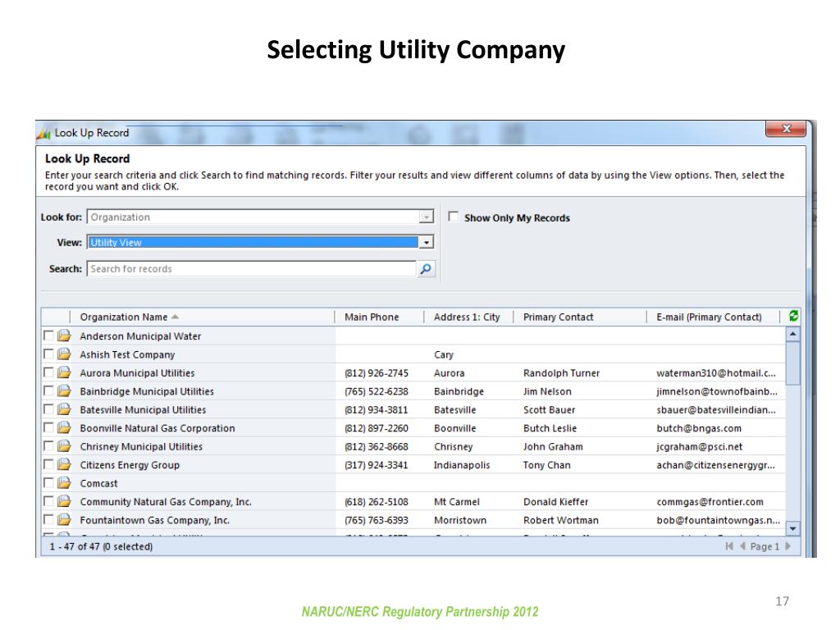The height and width of the screenshot is (630, 840).
Task: Click the scrollbar down arrow in the list
Action: (793, 528)
